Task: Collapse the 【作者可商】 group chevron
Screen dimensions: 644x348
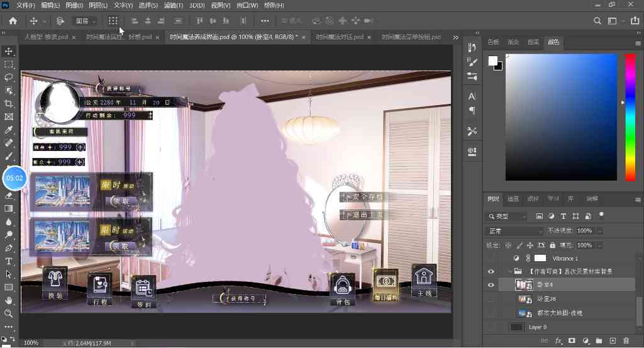Action: click(509, 272)
